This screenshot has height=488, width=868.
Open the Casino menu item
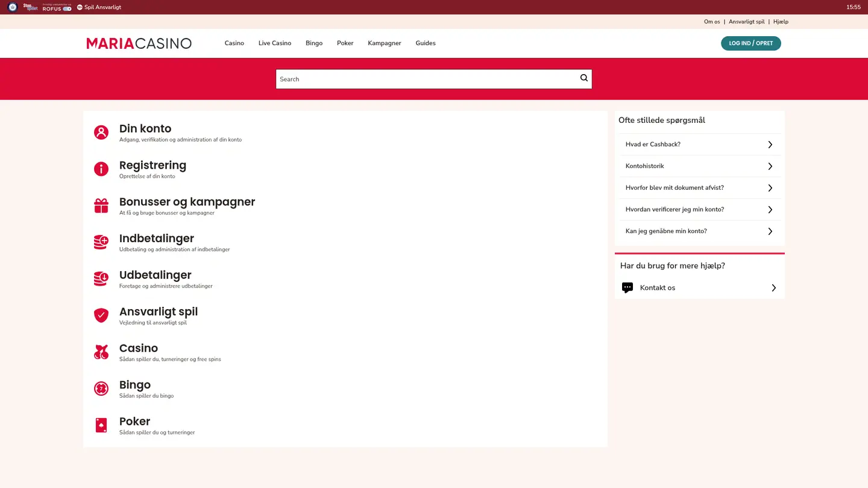pyautogui.click(x=234, y=43)
